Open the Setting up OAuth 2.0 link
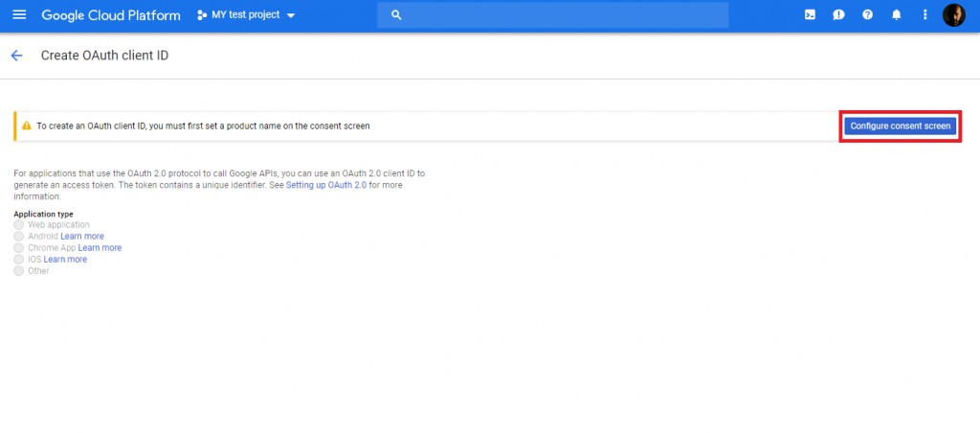The height and width of the screenshot is (433, 980). pyautogui.click(x=326, y=185)
